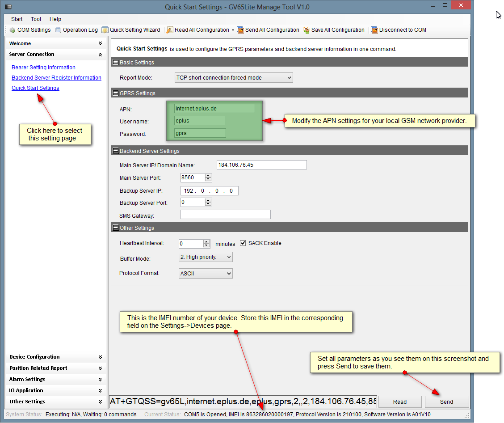Click the Backup Server Port field

tap(193, 202)
